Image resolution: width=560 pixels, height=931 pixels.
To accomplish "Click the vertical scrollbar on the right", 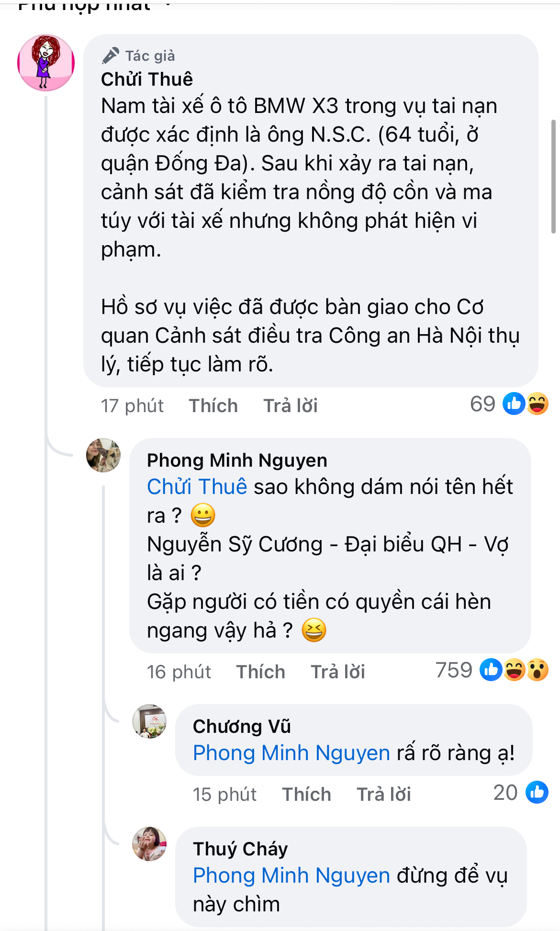I will (553, 176).
